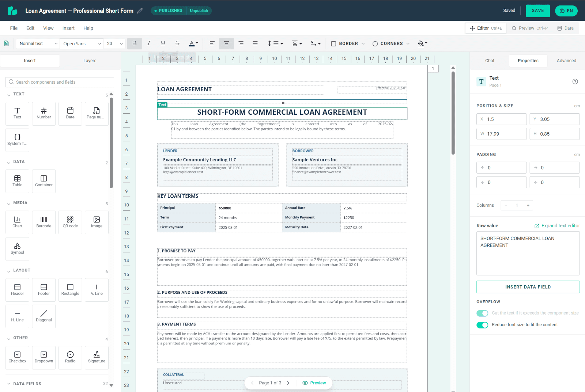This screenshot has width=585, height=392.
Task: Justify the text
Action: pos(255,43)
